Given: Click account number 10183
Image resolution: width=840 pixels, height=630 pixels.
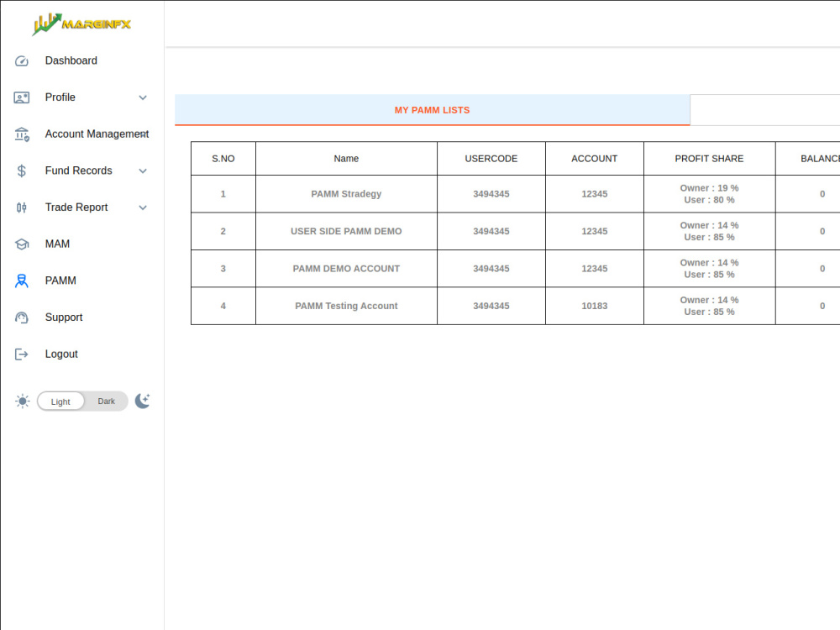Looking at the screenshot, I should click(x=595, y=306).
